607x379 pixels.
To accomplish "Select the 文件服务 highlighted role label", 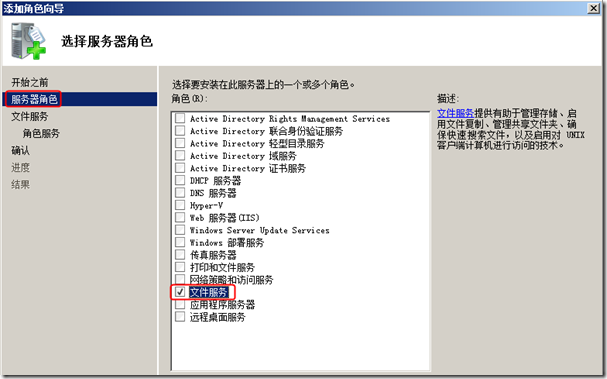I will (x=209, y=292).
